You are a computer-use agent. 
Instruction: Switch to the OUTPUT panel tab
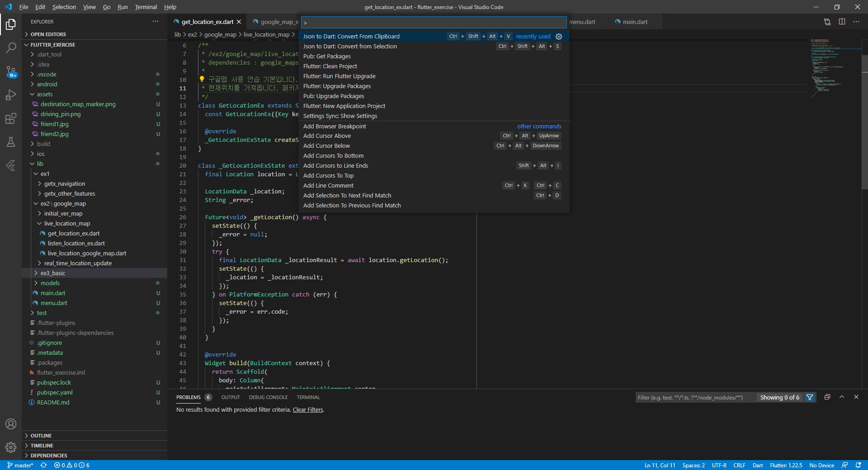(231, 397)
